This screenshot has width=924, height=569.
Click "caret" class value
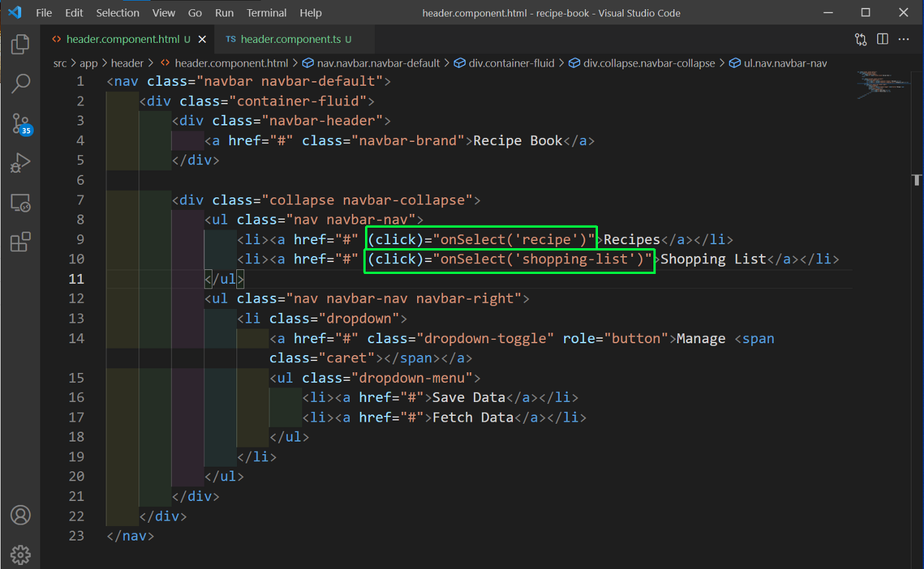coord(346,358)
